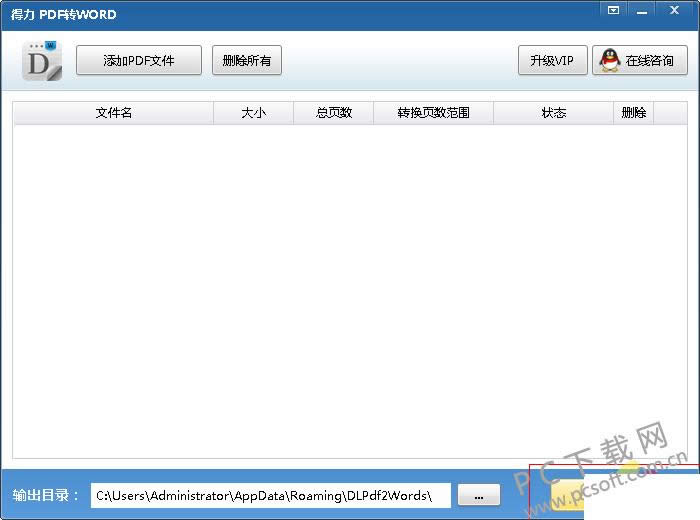The width and height of the screenshot is (700, 520).
Task: Click the 添加PDF文件 button
Action: click(x=139, y=60)
